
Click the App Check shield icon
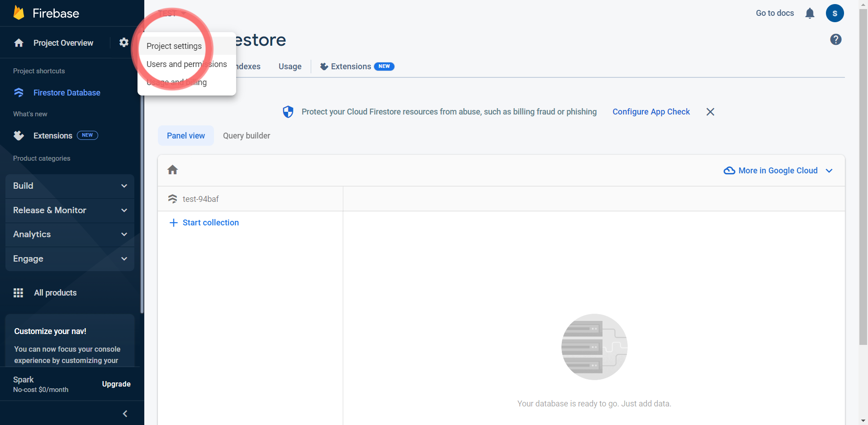pos(288,112)
